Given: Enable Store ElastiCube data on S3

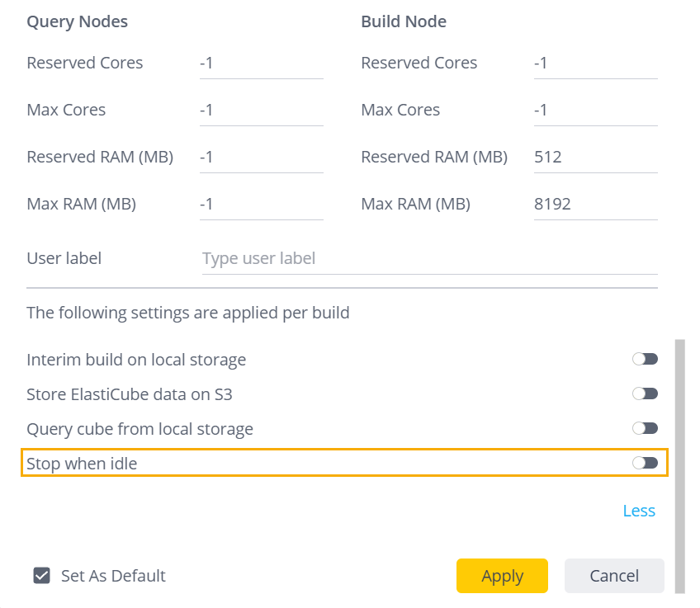Looking at the screenshot, I should click(645, 394).
